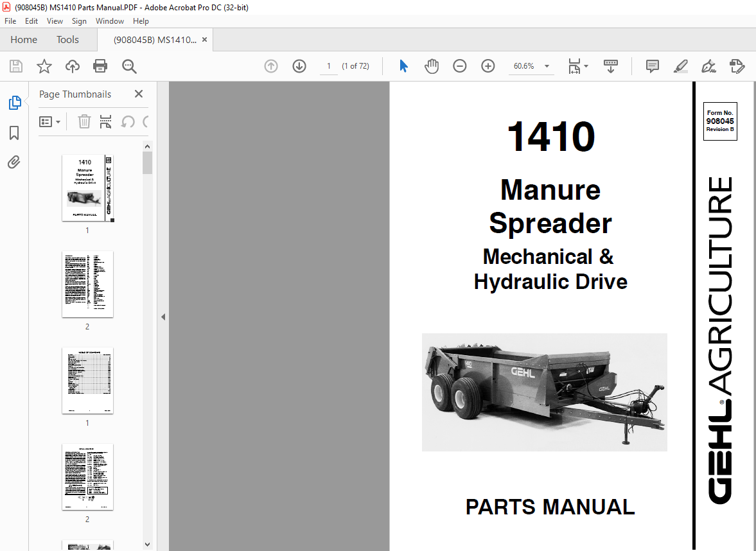Image resolution: width=756 pixels, height=551 pixels.
Task: Open the thumbnail options dropdown
Action: [49, 121]
